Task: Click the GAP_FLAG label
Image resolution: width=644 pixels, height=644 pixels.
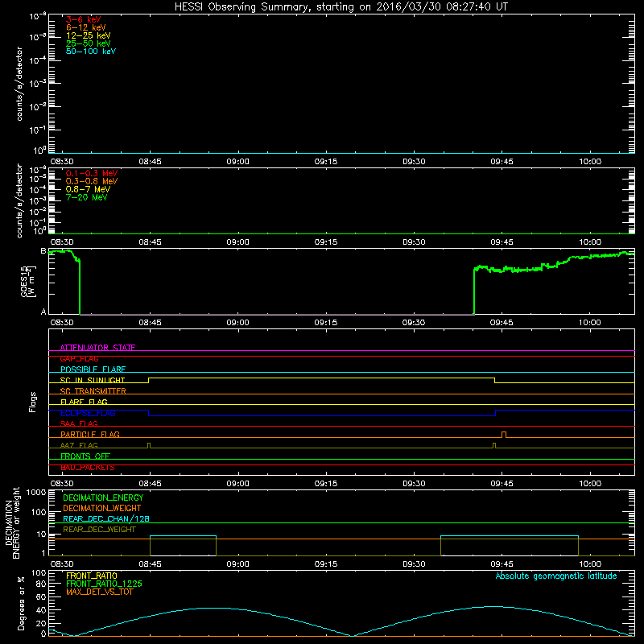Action: [79, 358]
